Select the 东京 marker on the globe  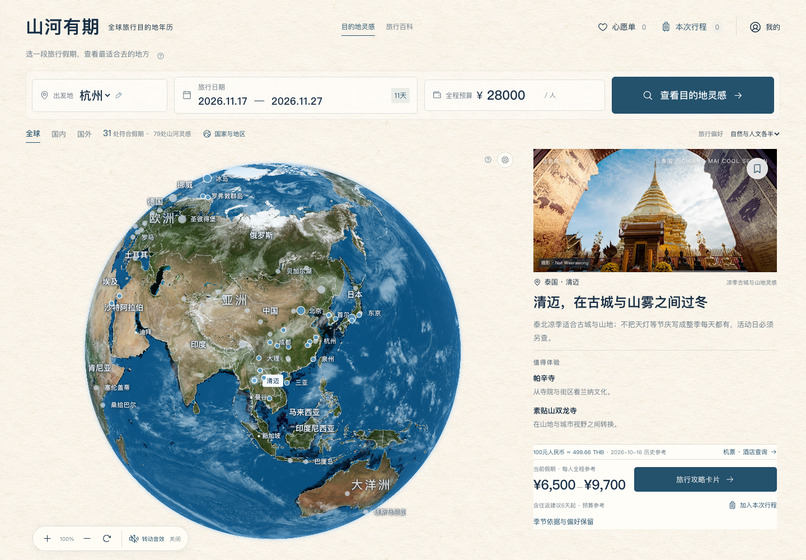click(x=359, y=314)
